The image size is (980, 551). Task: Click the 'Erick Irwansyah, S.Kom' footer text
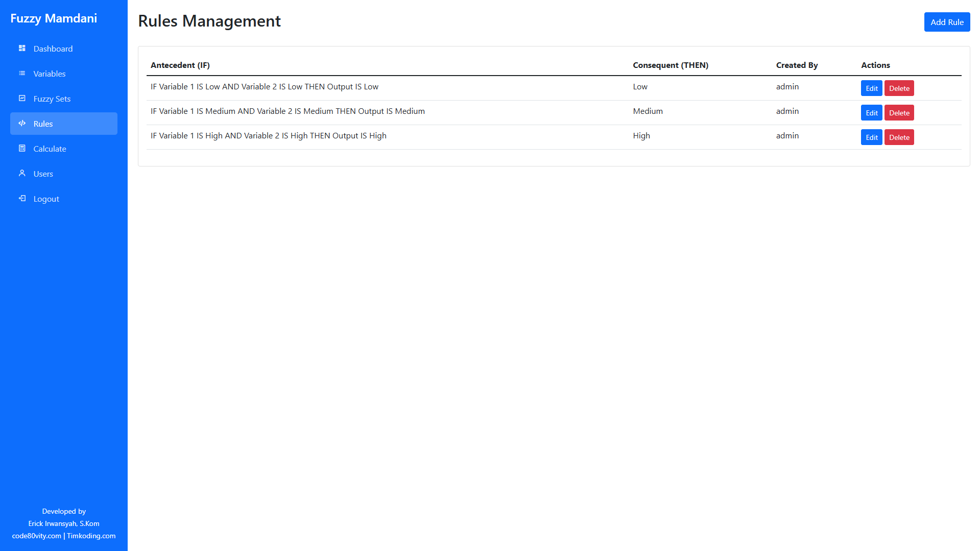(x=64, y=523)
